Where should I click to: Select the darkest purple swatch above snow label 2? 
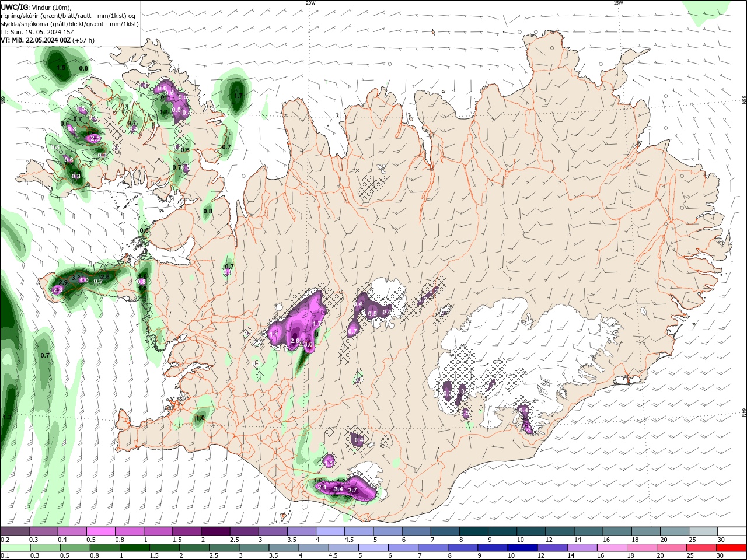(215, 531)
